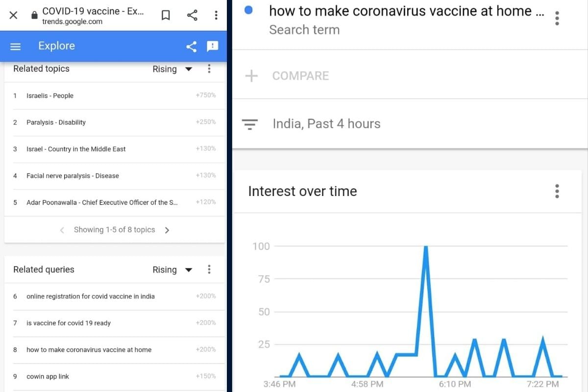Viewport: 588px width, 392px height.
Task: Open Related topics three-dot options
Action: click(209, 69)
